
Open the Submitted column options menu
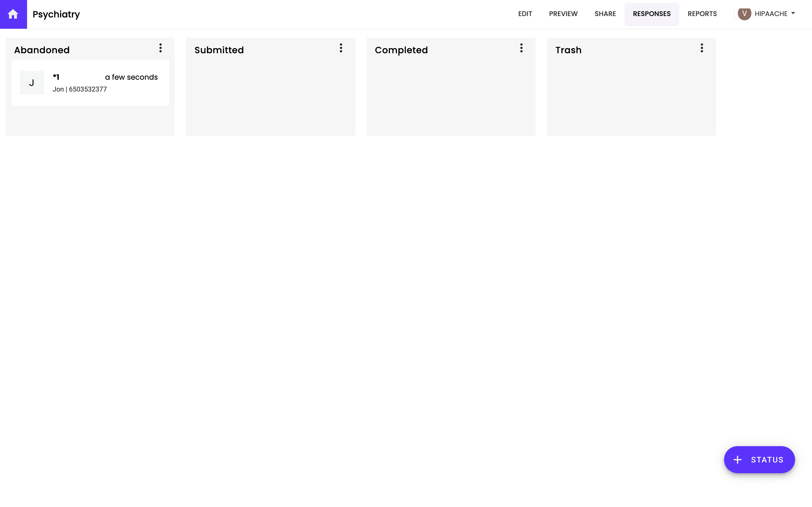coord(341,48)
